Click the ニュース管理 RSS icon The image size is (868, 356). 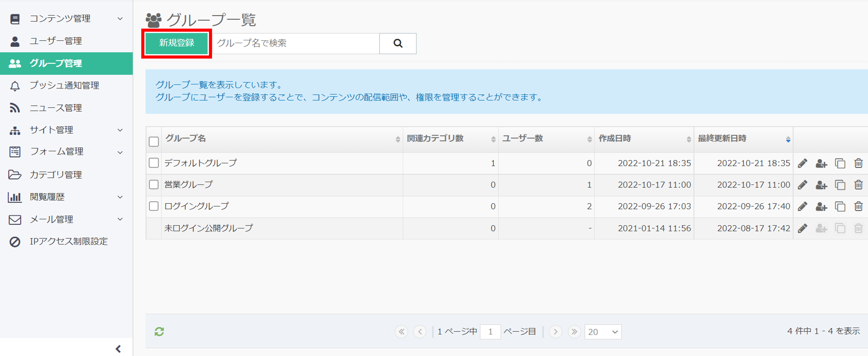tap(15, 108)
